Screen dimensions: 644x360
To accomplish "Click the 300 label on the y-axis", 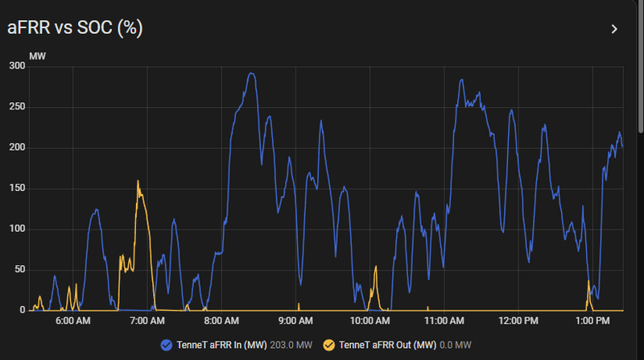I will click(x=17, y=66).
